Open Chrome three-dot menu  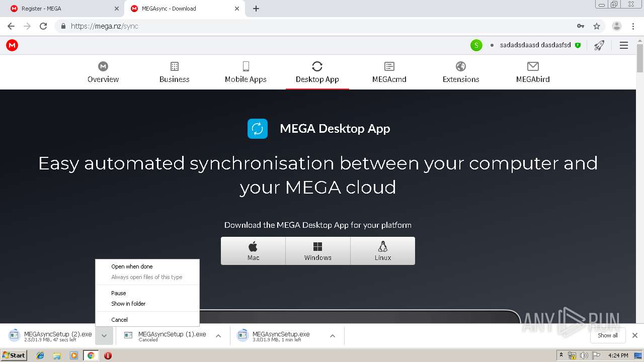[x=632, y=26]
